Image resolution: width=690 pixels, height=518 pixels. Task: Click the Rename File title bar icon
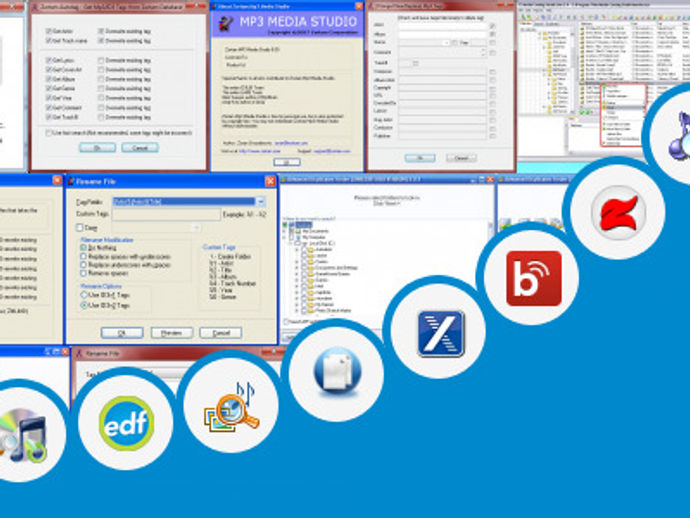[71, 181]
